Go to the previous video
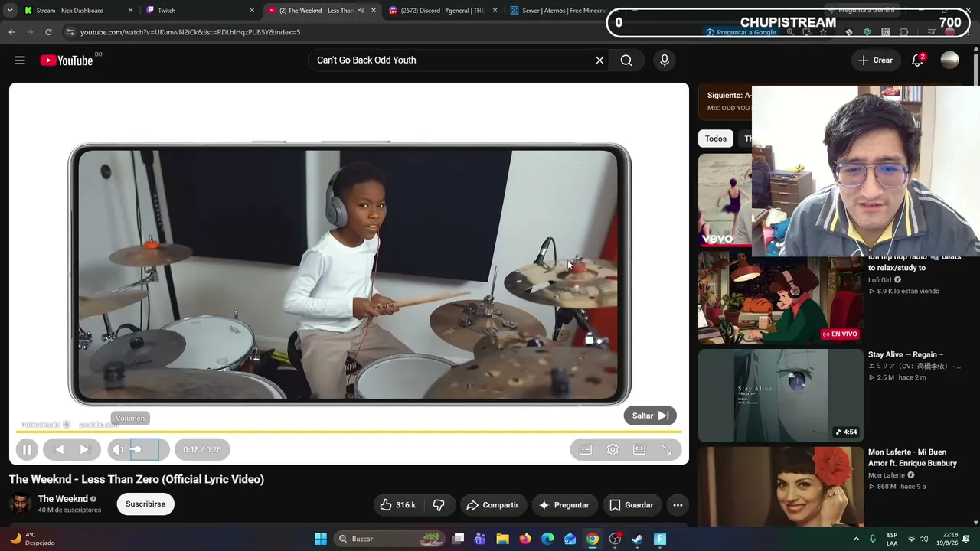Screen dimensions: 980x551 (x=58, y=449)
